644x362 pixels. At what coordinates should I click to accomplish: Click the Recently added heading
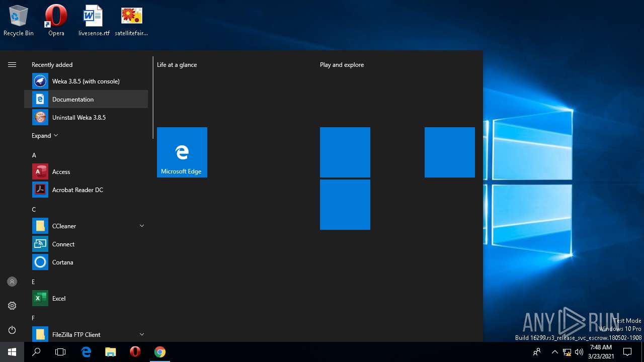tap(52, 65)
